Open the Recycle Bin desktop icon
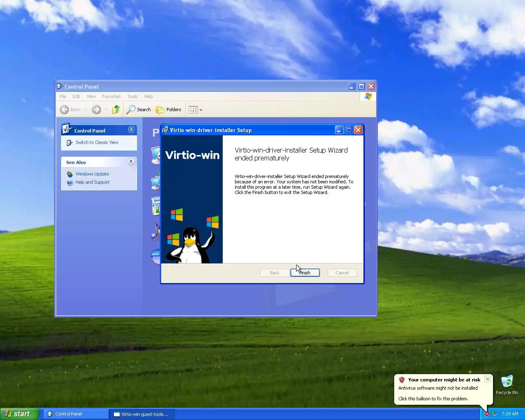The height and width of the screenshot is (420, 525). (x=507, y=385)
